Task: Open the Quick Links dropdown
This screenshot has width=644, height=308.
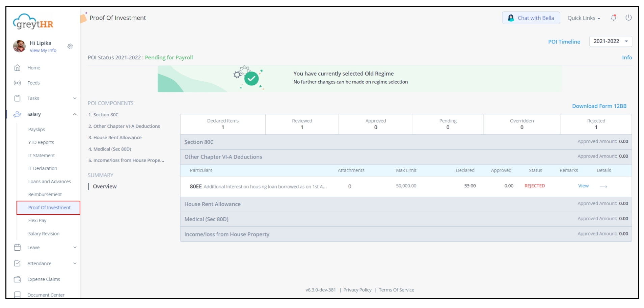Action: (x=584, y=18)
